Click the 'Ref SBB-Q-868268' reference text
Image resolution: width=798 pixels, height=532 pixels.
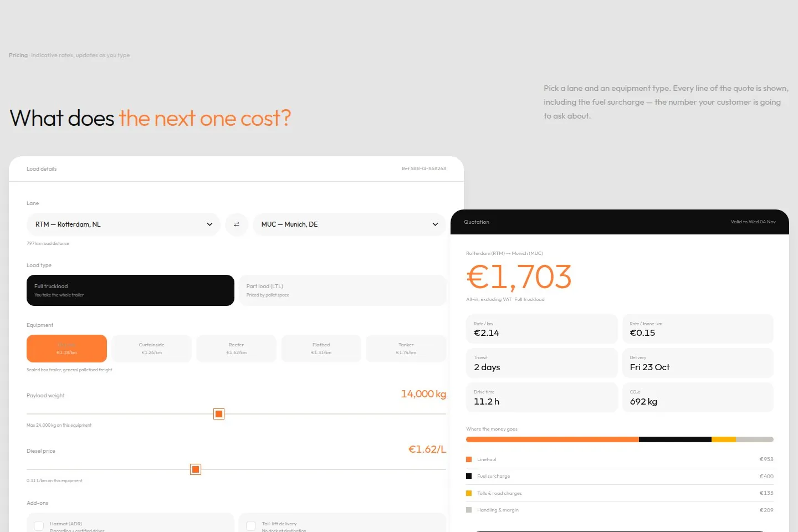coord(424,168)
